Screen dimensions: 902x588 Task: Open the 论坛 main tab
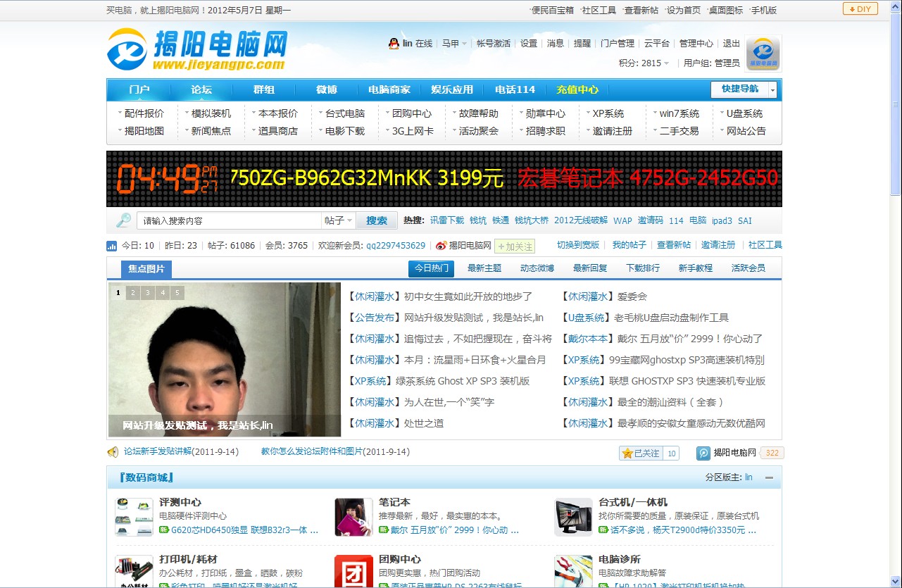tap(201, 90)
